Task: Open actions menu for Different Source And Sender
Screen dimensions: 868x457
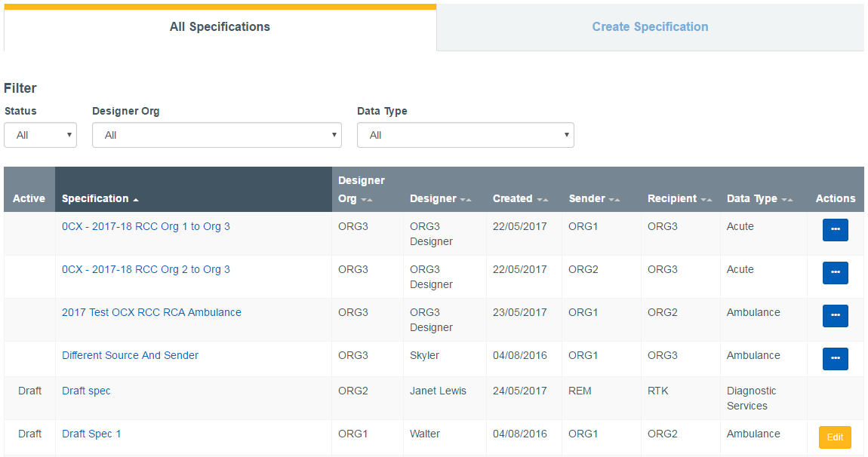Action: pyautogui.click(x=835, y=358)
